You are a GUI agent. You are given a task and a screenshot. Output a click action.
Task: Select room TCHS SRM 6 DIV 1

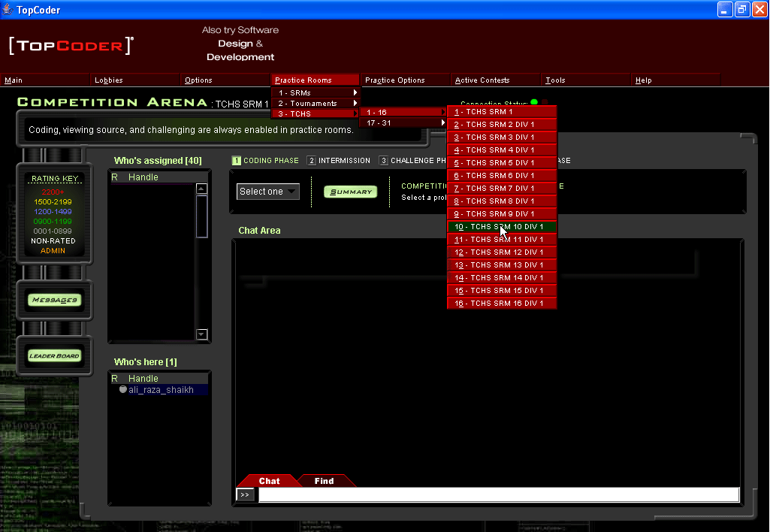tap(502, 176)
